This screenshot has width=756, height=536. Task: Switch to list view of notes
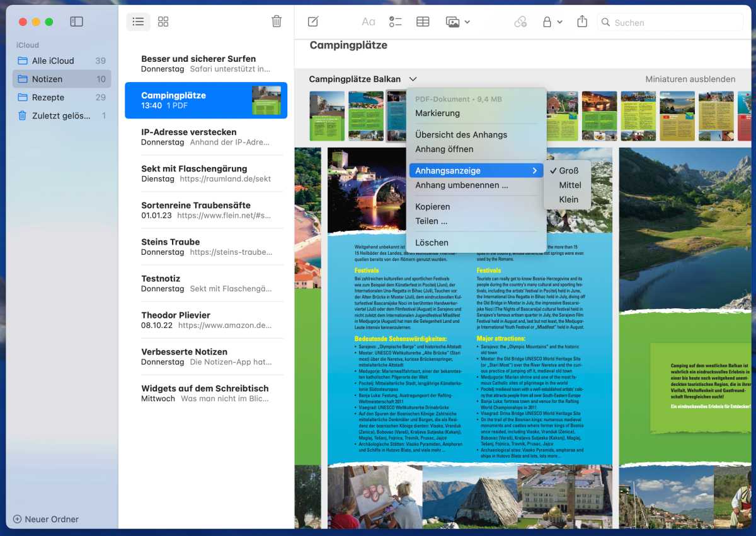(138, 22)
